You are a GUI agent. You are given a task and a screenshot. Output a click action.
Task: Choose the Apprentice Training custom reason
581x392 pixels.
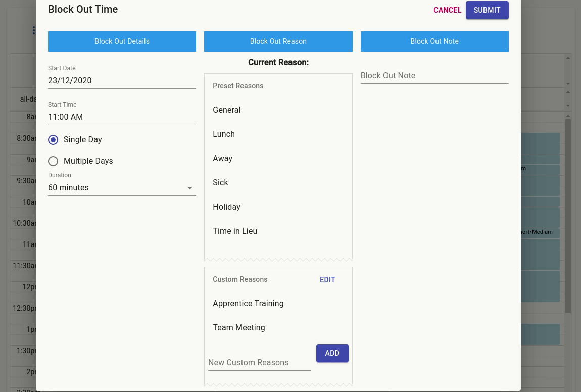pyautogui.click(x=248, y=304)
